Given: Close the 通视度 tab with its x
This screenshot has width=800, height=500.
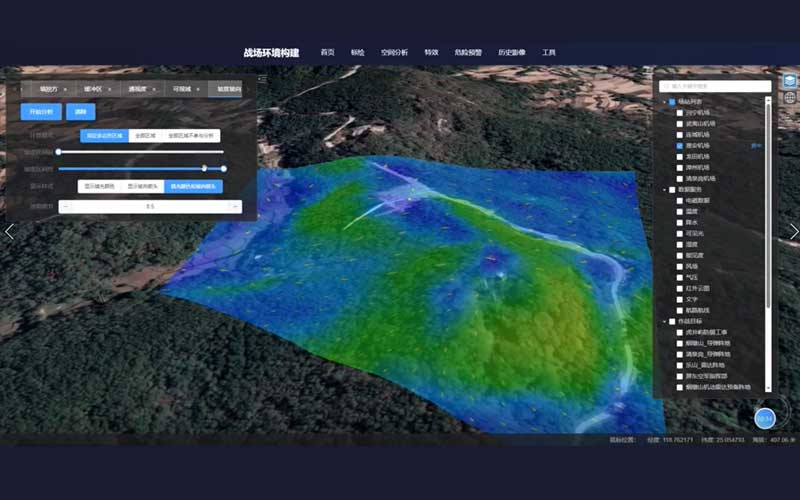Looking at the screenshot, I should point(153,89).
